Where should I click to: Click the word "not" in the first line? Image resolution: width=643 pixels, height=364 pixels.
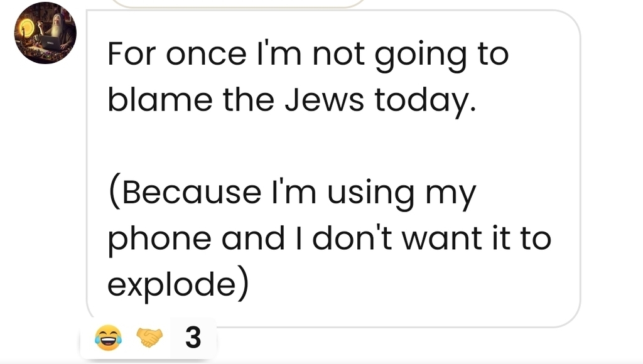click(x=339, y=54)
